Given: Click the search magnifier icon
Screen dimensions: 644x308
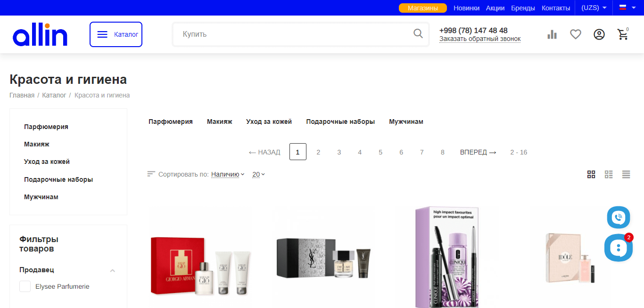Looking at the screenshot, I should [x=418, y=33].
